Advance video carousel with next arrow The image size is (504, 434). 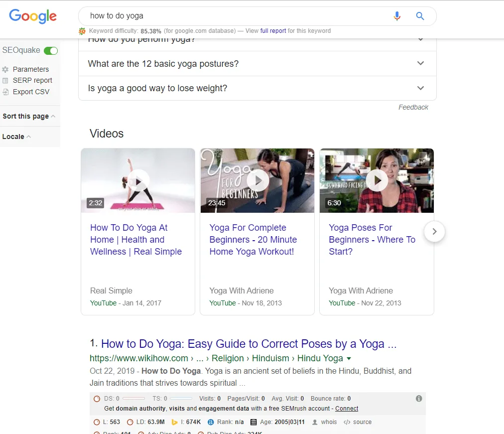(x=435, y=232)
